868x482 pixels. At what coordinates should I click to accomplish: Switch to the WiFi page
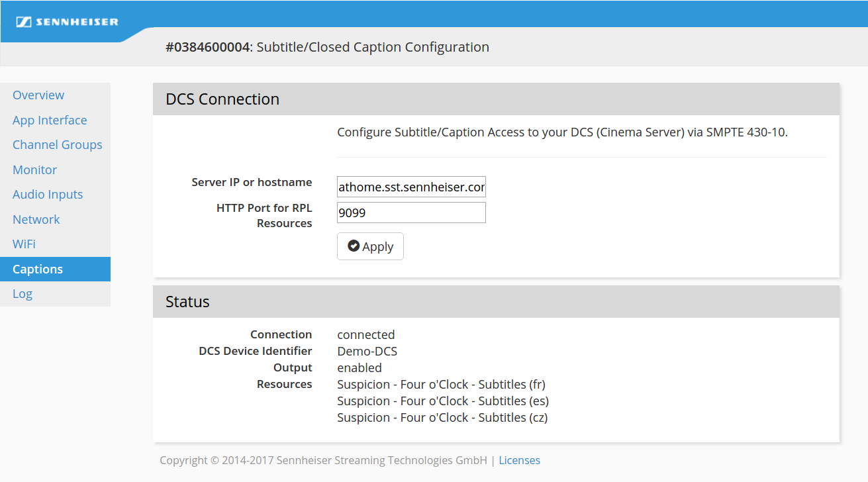[24, 244]
